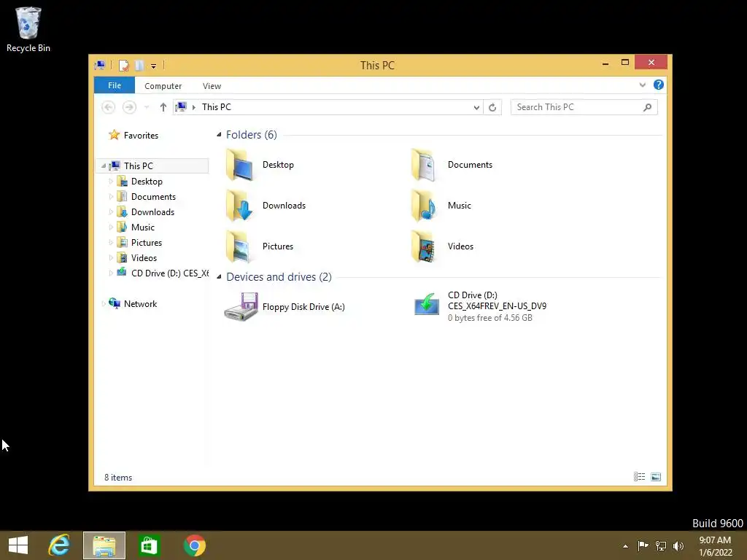Select the Downloads folder icon

pos(239,206)
